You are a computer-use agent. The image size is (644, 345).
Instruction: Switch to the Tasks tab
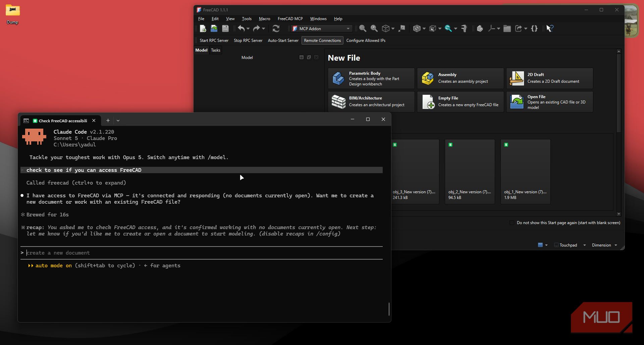216,50
